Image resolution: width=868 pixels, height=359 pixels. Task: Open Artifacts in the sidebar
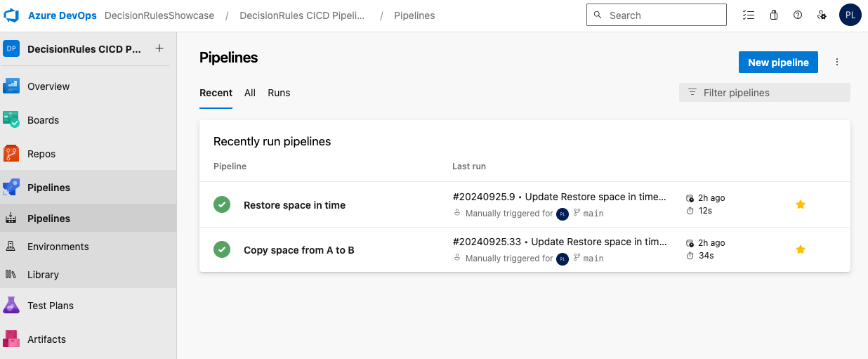[46, 339]
